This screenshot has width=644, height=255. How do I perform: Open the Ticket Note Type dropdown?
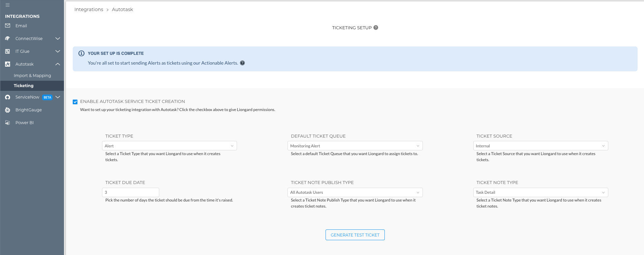(x=541, y=192)
